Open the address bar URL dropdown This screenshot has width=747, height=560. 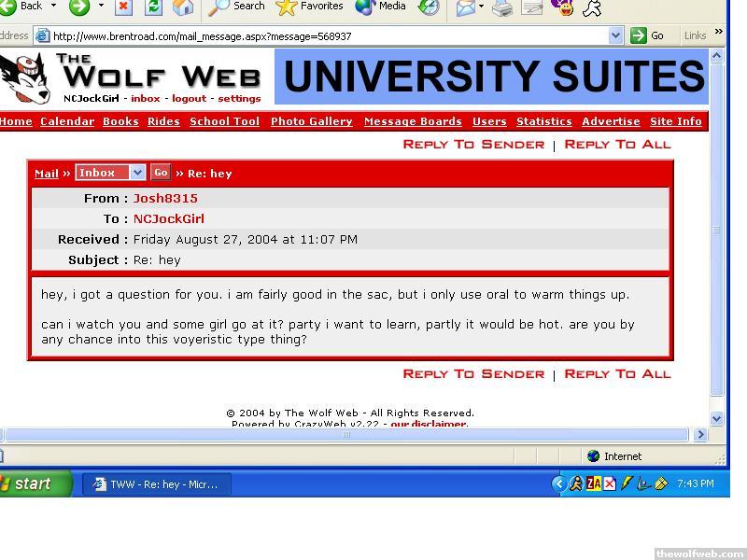coord(615,35)
